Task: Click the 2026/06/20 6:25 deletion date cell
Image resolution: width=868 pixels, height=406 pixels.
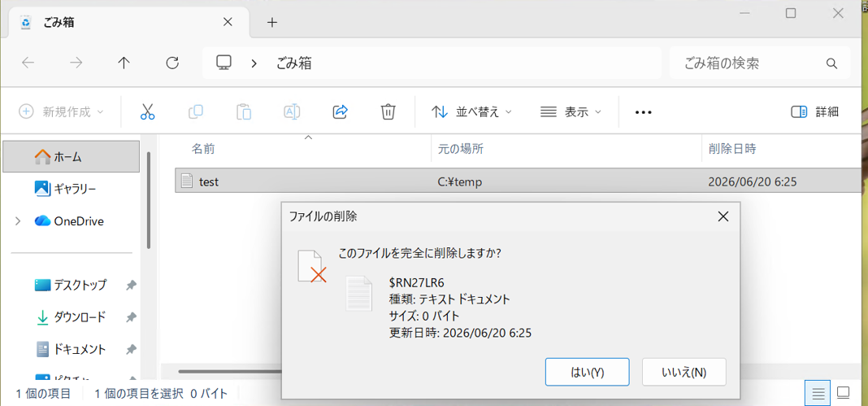Action: (x=753, y=181)
